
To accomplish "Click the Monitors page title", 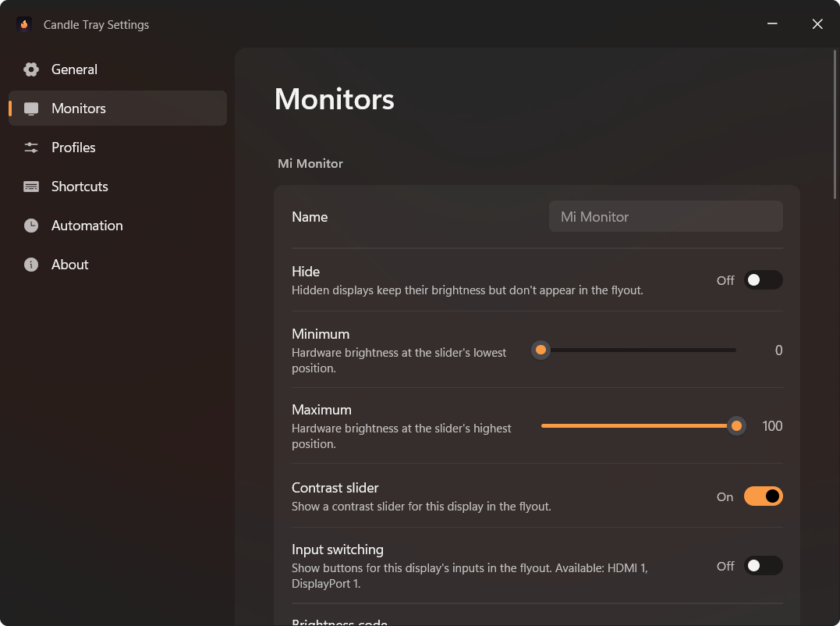I will tap(335, 99).
